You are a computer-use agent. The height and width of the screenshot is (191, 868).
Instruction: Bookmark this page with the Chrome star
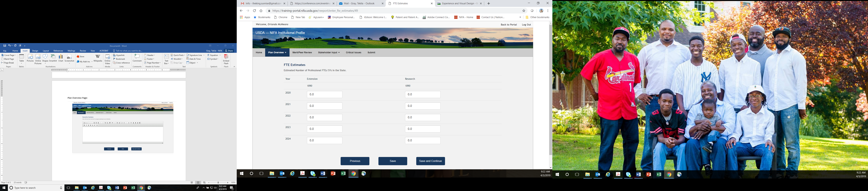[524, 11]
